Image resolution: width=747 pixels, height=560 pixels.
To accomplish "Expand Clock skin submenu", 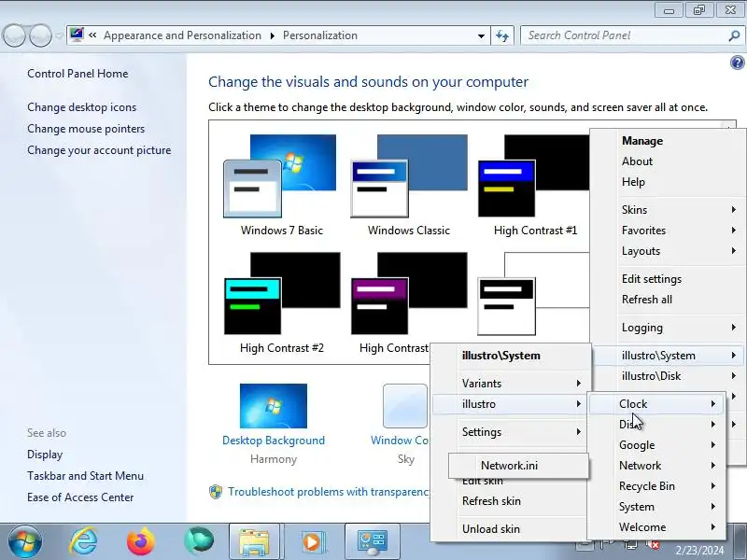I will click(x=657, y=404).
